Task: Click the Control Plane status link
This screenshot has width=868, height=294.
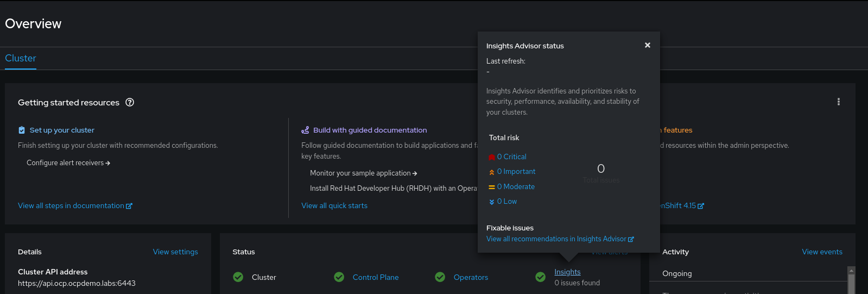Action: [x=375, y=277]
